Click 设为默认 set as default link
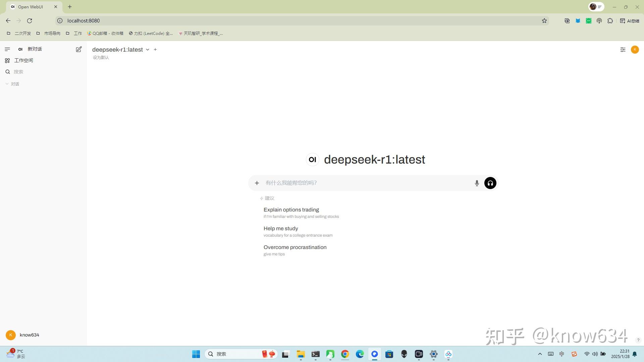The height and width of the screenshot is (362, 644). point(101,57)
